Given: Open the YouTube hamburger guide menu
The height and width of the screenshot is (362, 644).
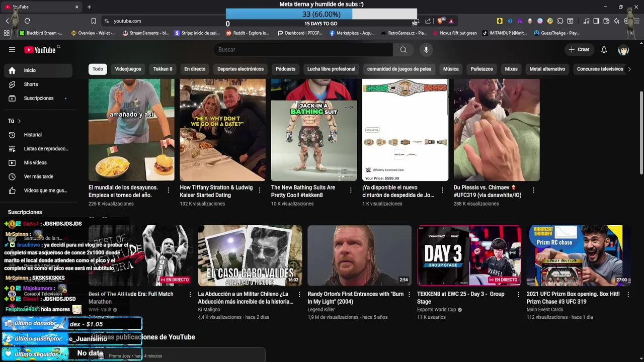Looking at the screenshot, I should click(12, 50).
